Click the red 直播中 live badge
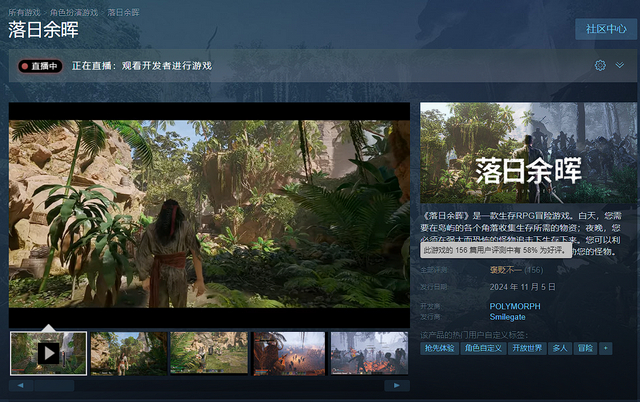Viewport: 640px width, 402px height. click(x=40, y=66)
